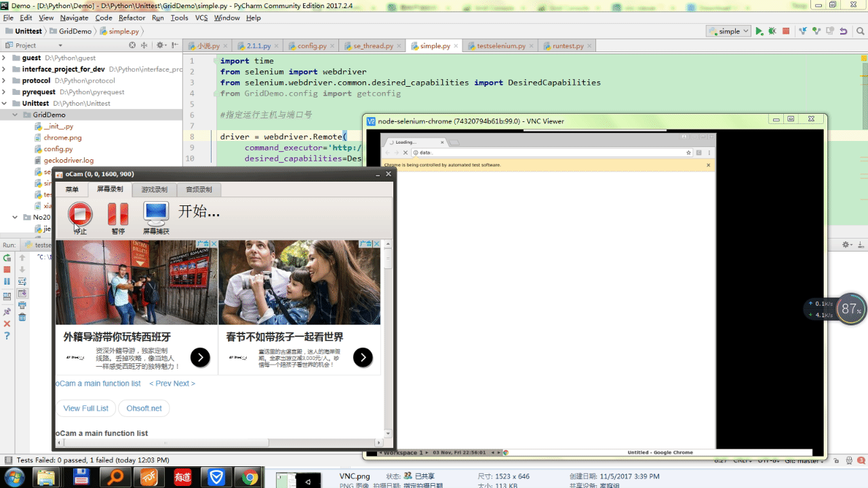Update project from VCS icon
Viewport: 868px width, 488px height.
(x=803, y=31)
